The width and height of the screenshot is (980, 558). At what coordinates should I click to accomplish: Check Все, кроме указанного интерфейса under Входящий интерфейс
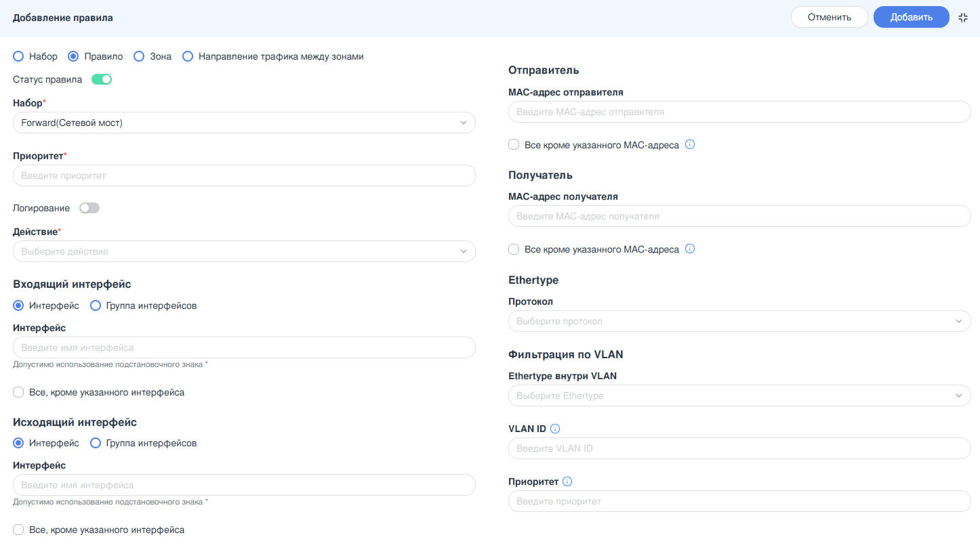[x=19, y=392]
